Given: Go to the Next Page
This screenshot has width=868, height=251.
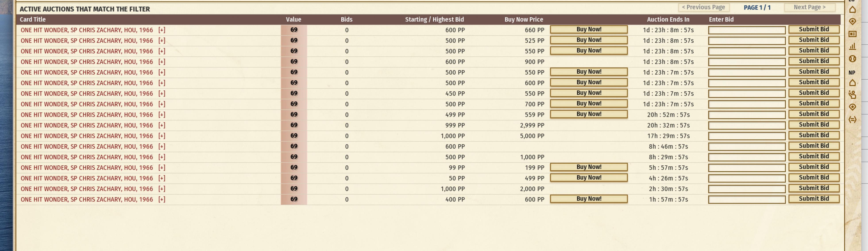Looking at the screenshot, I should coord(809,8).
